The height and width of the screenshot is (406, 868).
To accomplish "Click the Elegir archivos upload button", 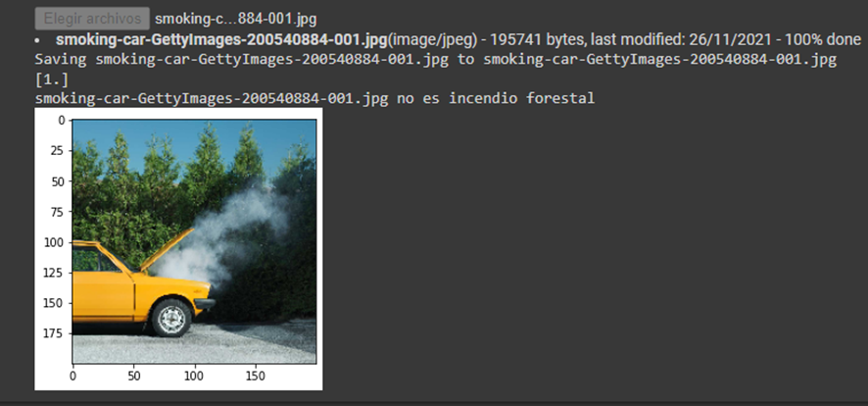I will (x=92, y=19).
